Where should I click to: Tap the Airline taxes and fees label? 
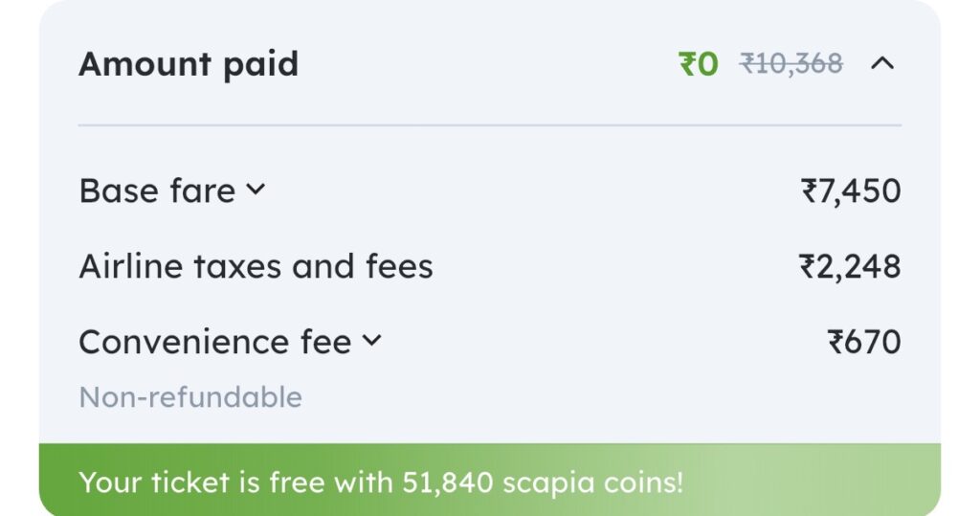(256, 266)
